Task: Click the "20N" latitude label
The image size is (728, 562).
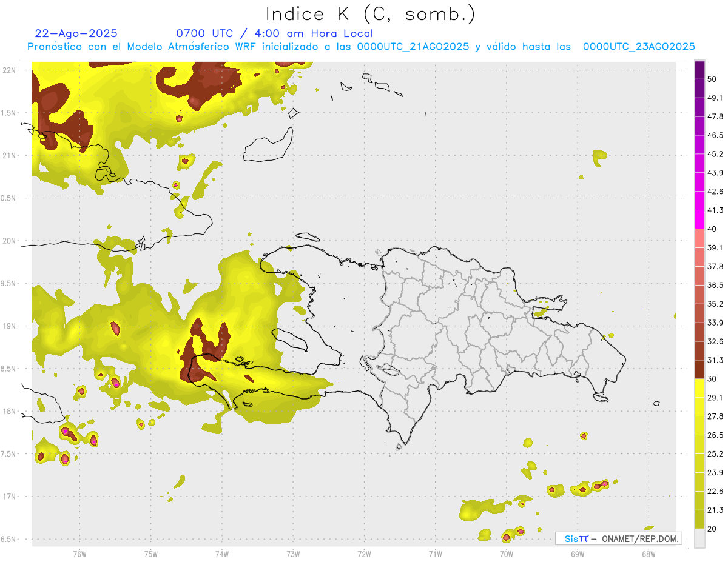Action: [8, 241]
